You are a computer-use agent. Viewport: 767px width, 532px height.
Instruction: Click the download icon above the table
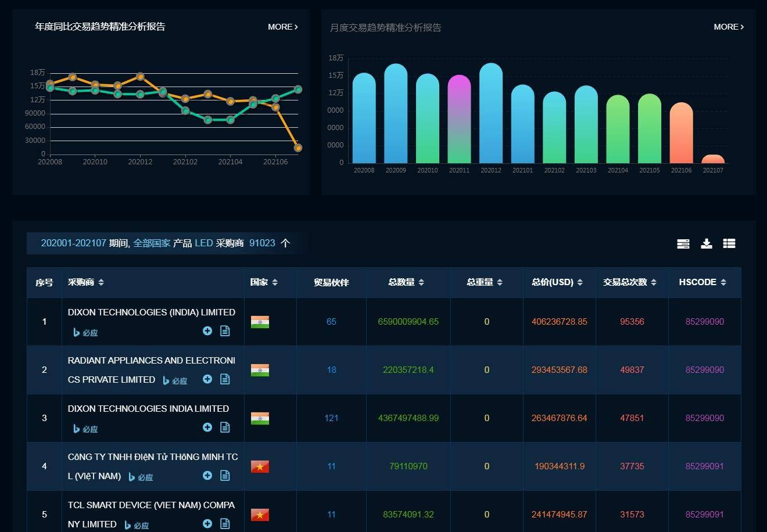pos(707,243)
